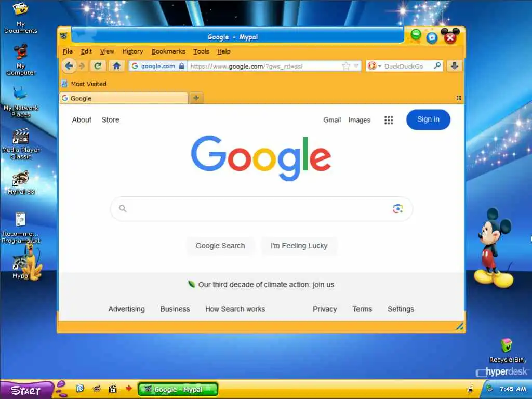The image size is (532, 399).
Task: Go to the browser home page
Action: pyautogui.click(x=117, y=66)
